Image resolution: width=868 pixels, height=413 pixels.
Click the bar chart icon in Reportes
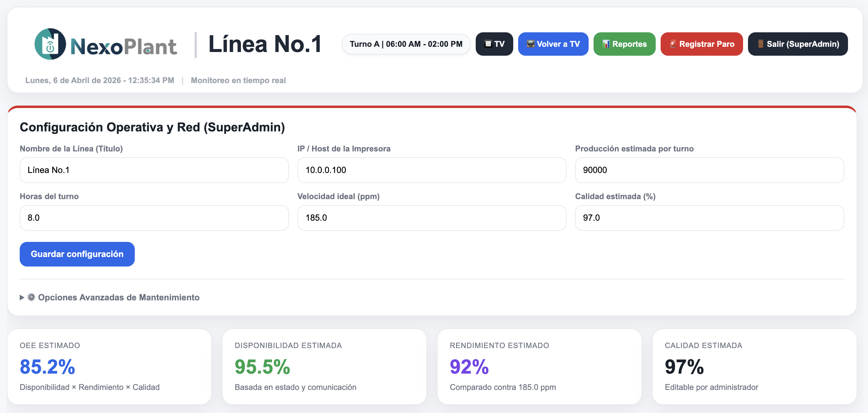click(606, 44)
